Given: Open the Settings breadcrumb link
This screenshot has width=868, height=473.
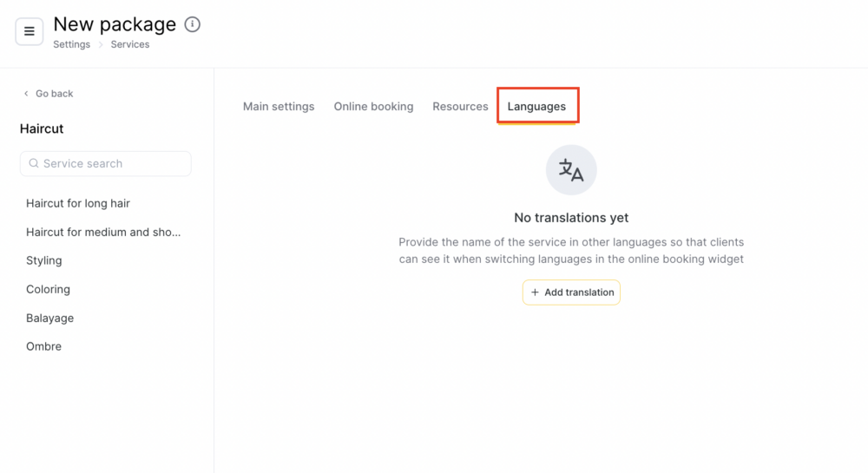Looking at the screenshot, I should click(71, 44).
